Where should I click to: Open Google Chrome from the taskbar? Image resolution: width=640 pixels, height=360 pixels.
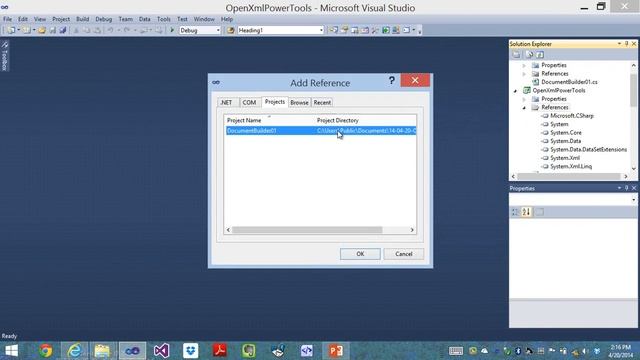coord(46,351)
